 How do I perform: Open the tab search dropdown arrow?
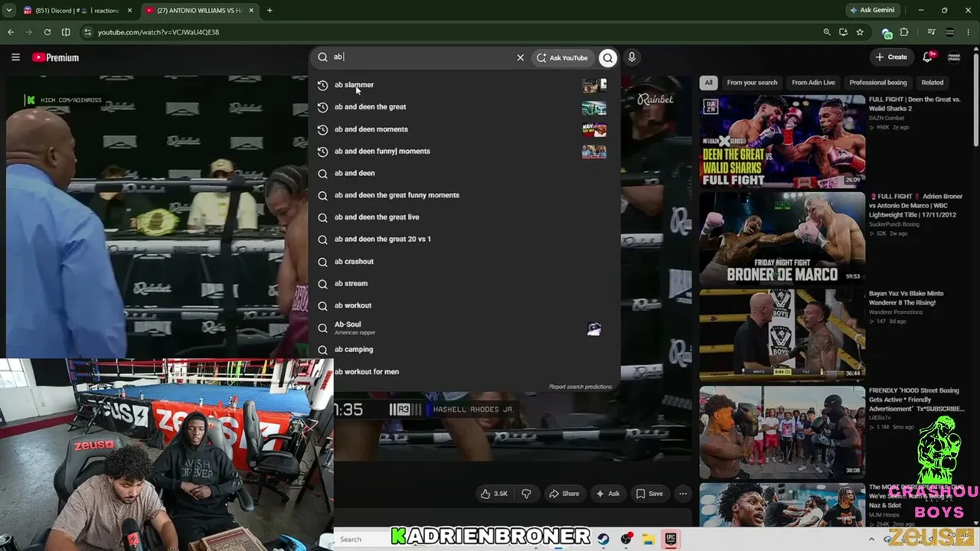coord(8,11)
